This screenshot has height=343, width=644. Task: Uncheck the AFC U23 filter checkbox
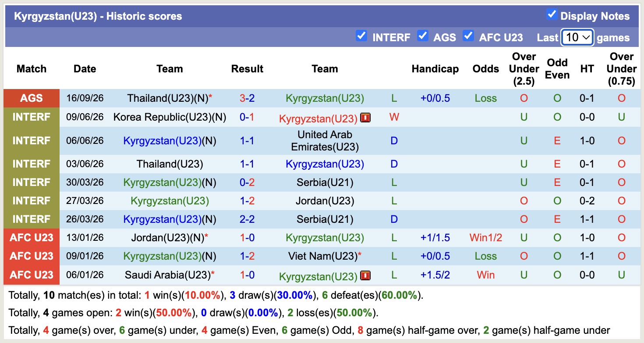coord(468,36)
